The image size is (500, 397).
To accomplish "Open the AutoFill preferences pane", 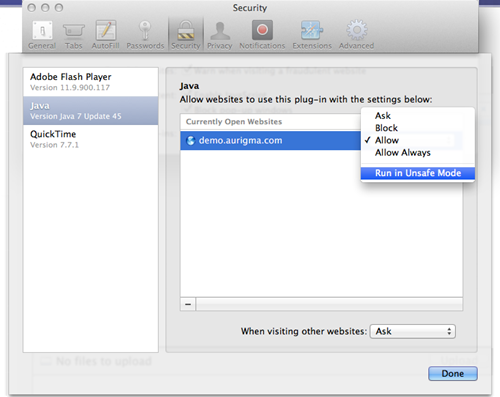I will [x=105, y=35].
